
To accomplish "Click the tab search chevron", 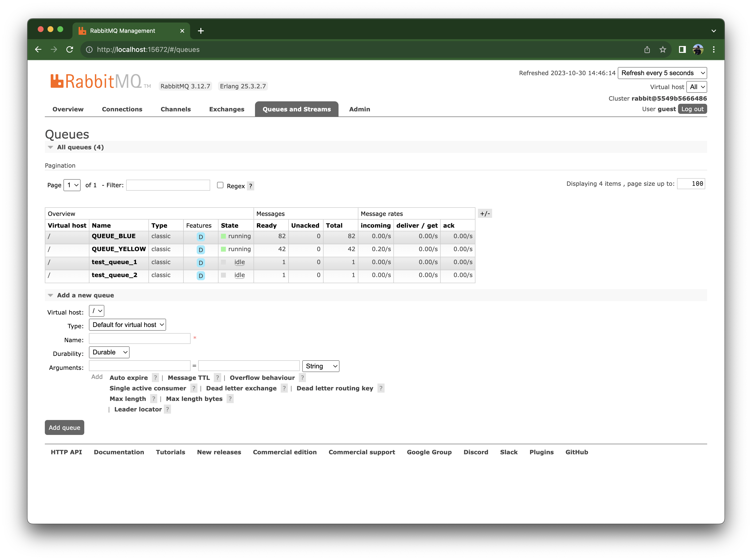I will pos(714,31).
